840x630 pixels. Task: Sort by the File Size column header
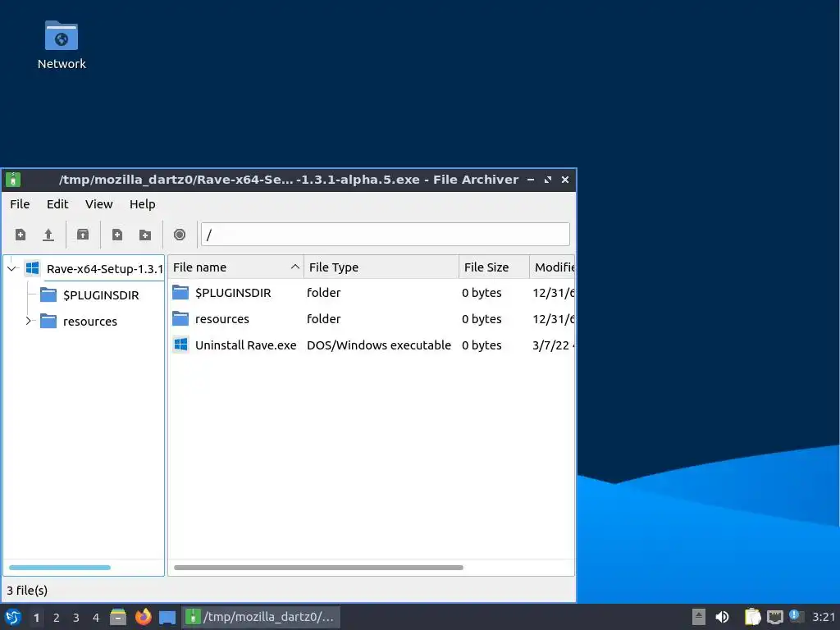(494, 267)
